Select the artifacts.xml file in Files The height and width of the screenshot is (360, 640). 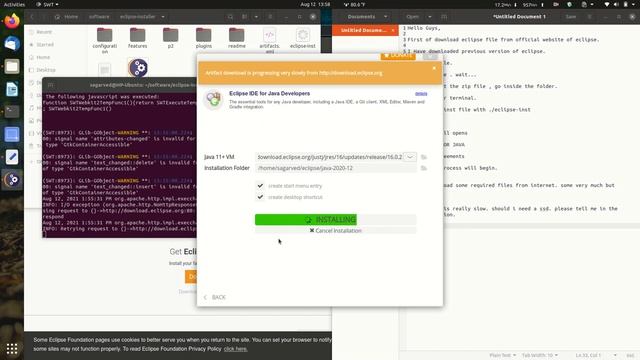point(269,40)
